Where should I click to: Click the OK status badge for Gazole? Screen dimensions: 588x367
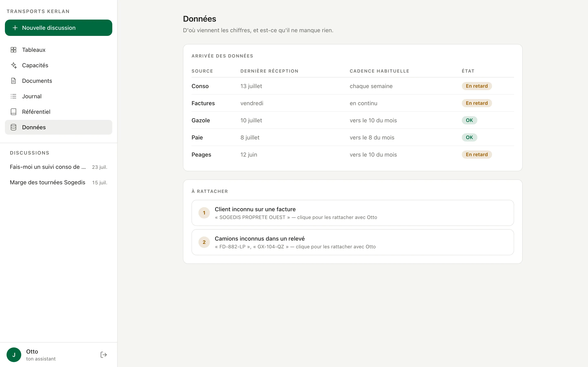469,120
